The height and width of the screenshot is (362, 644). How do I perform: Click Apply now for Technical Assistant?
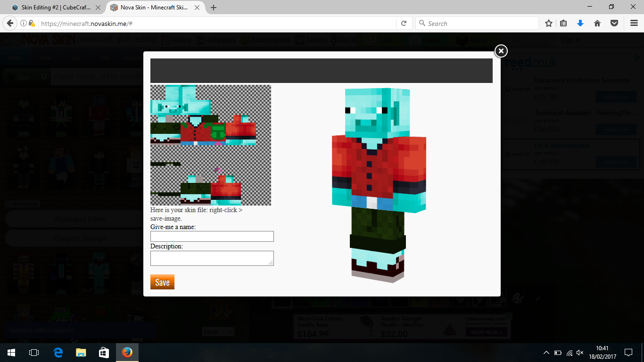[616, 129]
